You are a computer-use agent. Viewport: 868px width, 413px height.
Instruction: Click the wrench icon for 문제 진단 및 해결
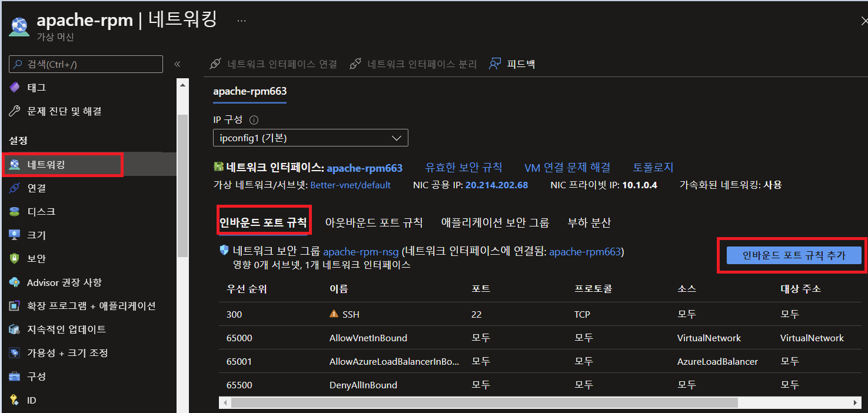tap(15, 111)
